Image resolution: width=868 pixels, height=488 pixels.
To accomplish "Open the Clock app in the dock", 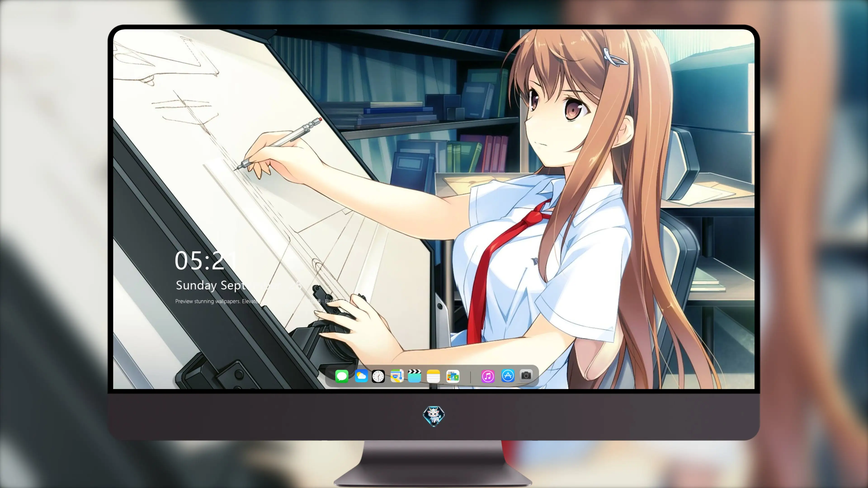I will click(x=378, y=376).
